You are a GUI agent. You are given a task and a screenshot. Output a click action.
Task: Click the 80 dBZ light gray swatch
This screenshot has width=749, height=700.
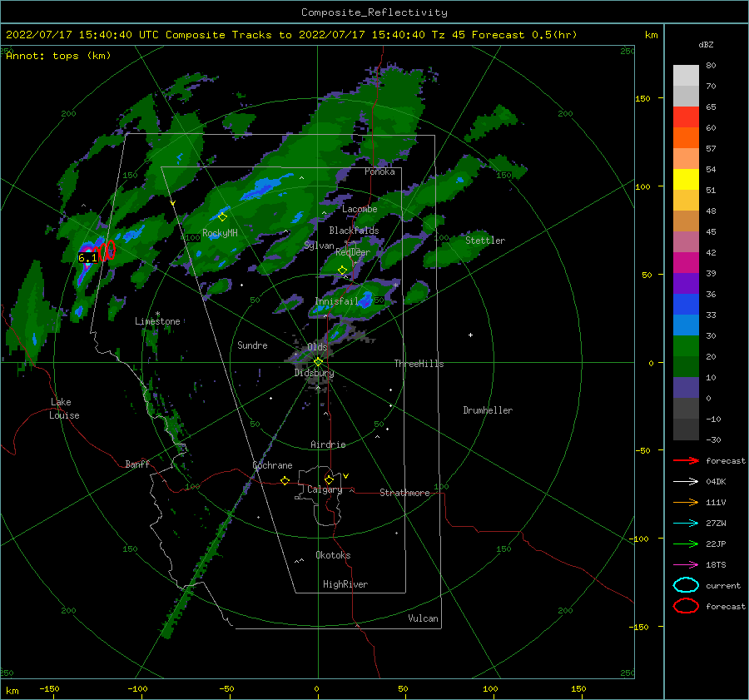tap(686, 76)
